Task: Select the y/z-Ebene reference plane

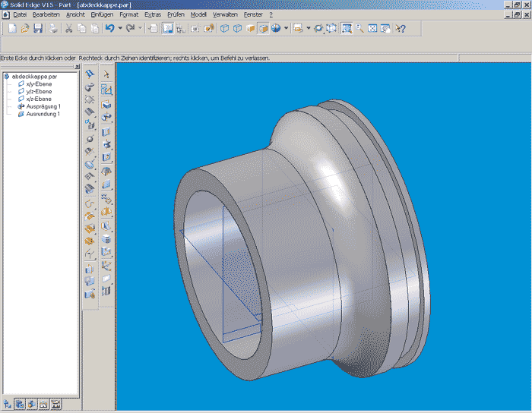Action: point(39,91)
